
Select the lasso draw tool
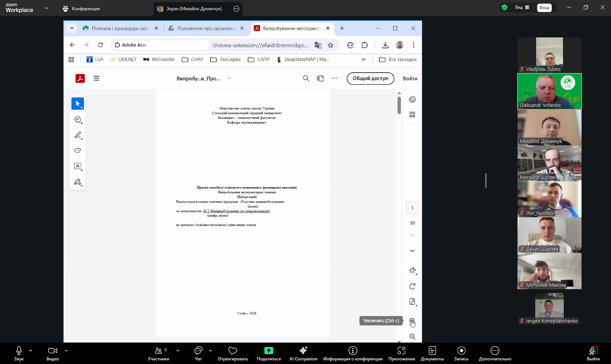coord(77,150)
